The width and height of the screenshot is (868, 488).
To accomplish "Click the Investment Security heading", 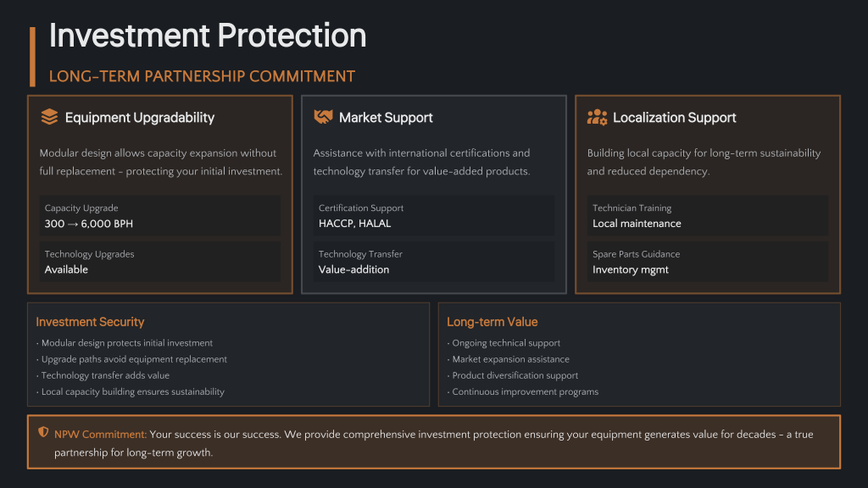I will [90, 322].
